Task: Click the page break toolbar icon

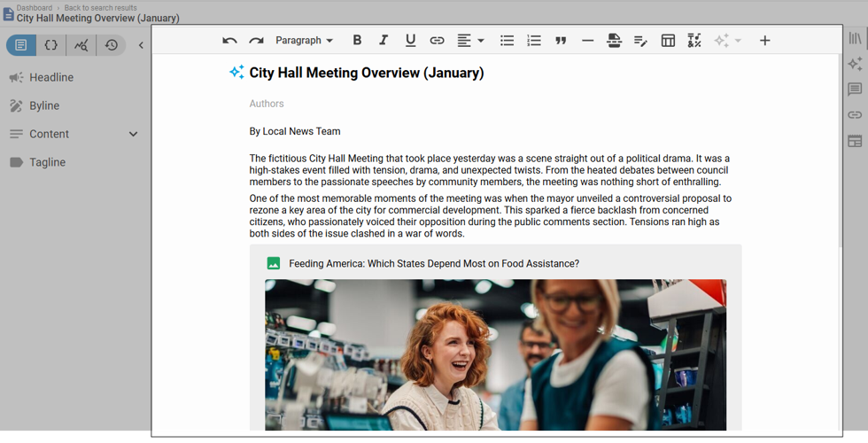Action: [x=614, y=41]
